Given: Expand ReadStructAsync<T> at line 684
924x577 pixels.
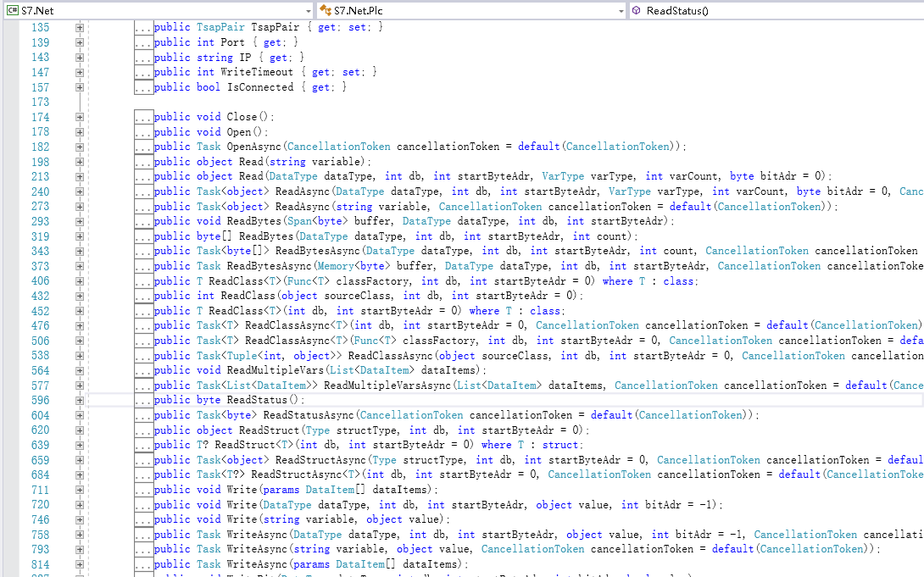Looking at the screenshot, I should [x=80, y=475].
